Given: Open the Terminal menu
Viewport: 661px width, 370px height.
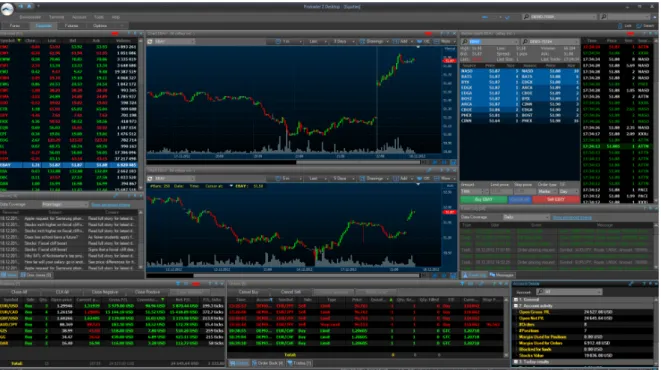Looking at the screenshot, I should [56, 17].
